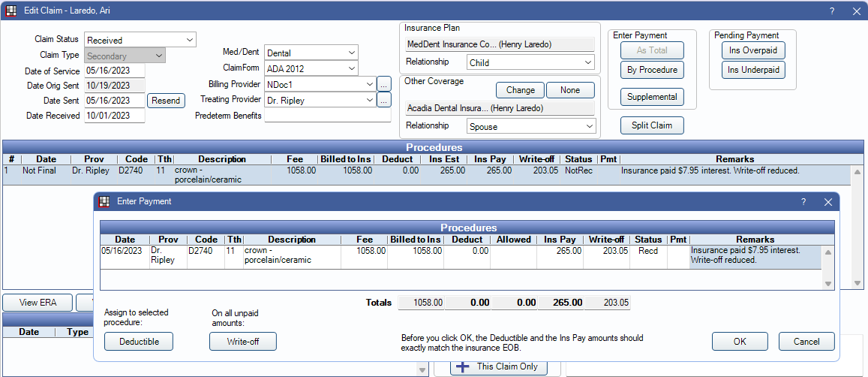Open the Claim Status dropdown
This screenshot has height=377, width=868.
tap(140, 40)
